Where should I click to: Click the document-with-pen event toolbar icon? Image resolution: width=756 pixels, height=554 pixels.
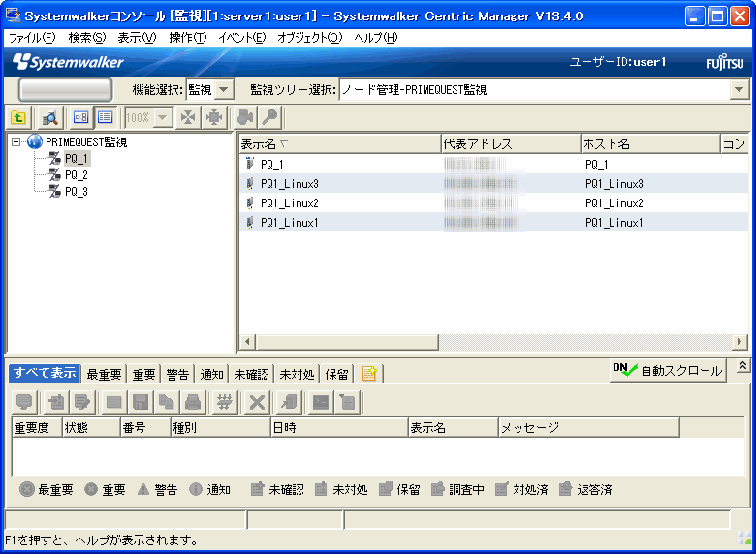[x=82, y=402]
